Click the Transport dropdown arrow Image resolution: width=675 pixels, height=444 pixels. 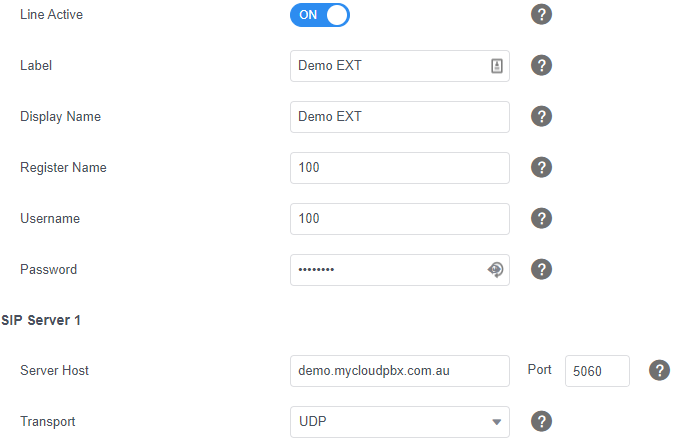click(x=497, y=422)
